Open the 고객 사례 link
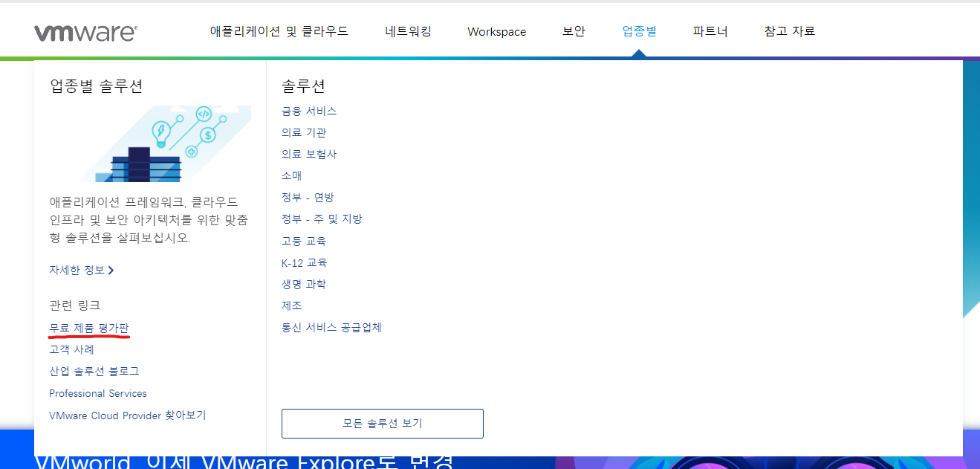The width and height of the screenshot is (980, 469). (71, 349)
